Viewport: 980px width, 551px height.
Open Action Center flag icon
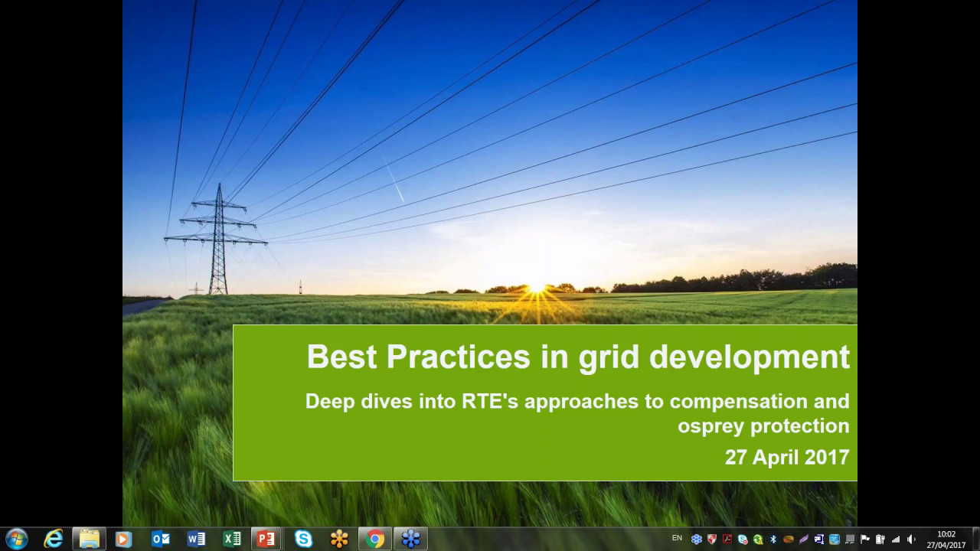865,540
